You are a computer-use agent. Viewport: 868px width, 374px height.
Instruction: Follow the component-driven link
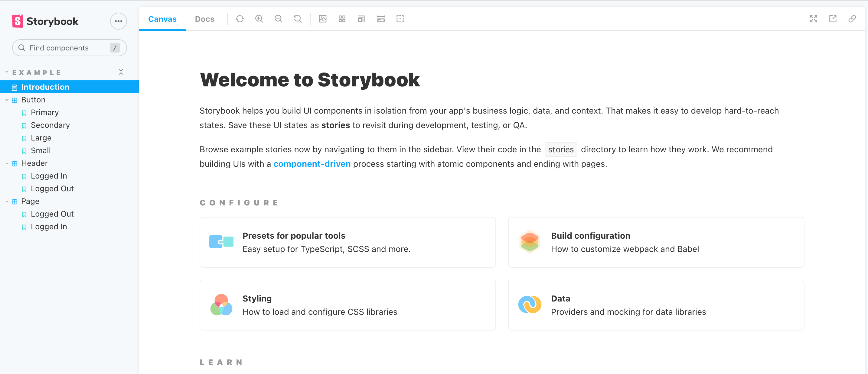[312, 164]
